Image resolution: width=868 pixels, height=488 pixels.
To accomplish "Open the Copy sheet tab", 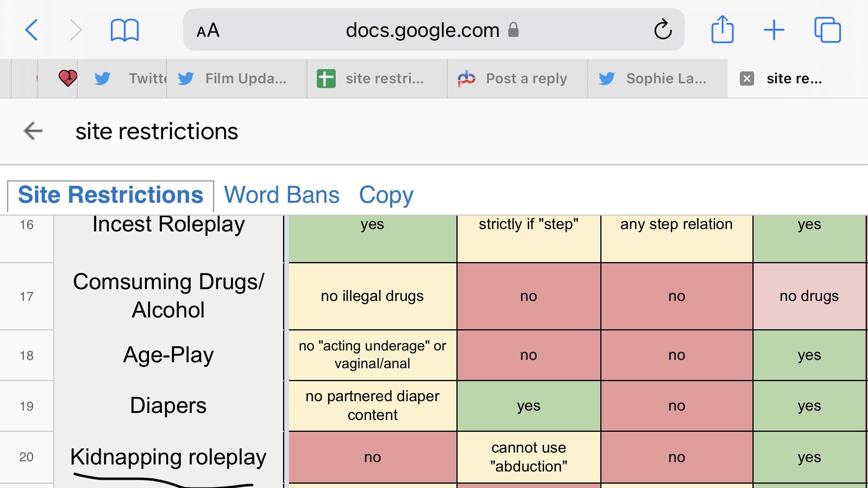I will (386, 195).
